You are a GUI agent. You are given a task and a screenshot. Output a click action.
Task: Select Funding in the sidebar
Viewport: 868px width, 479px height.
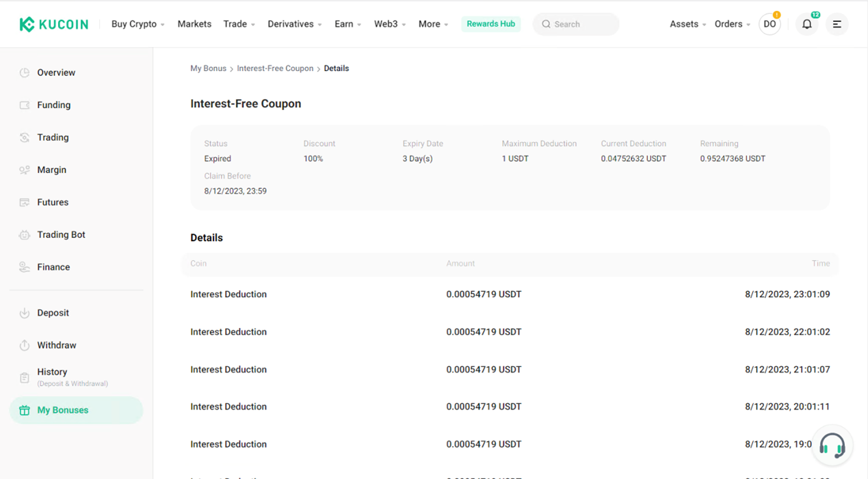pyautogui.click(x=76, y=105)
